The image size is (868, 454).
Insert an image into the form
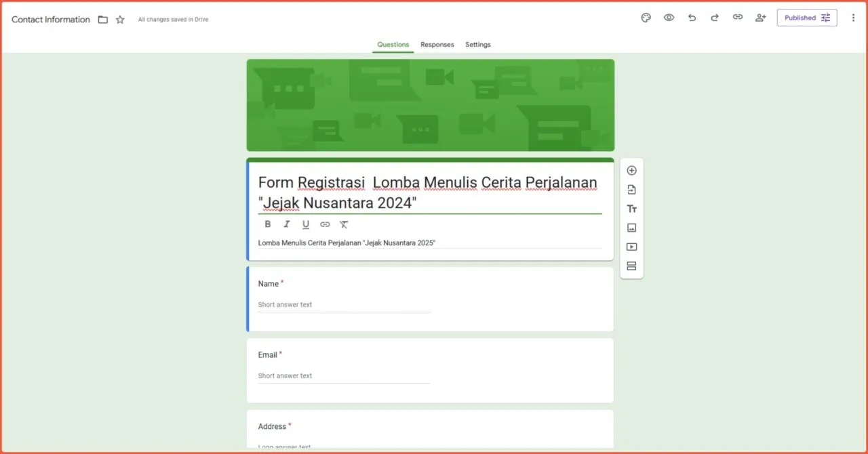(631, 228)
